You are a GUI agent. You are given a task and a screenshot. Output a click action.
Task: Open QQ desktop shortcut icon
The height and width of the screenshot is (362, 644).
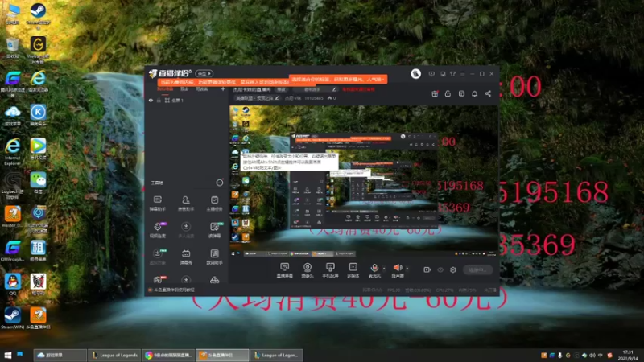pos(13,285)
